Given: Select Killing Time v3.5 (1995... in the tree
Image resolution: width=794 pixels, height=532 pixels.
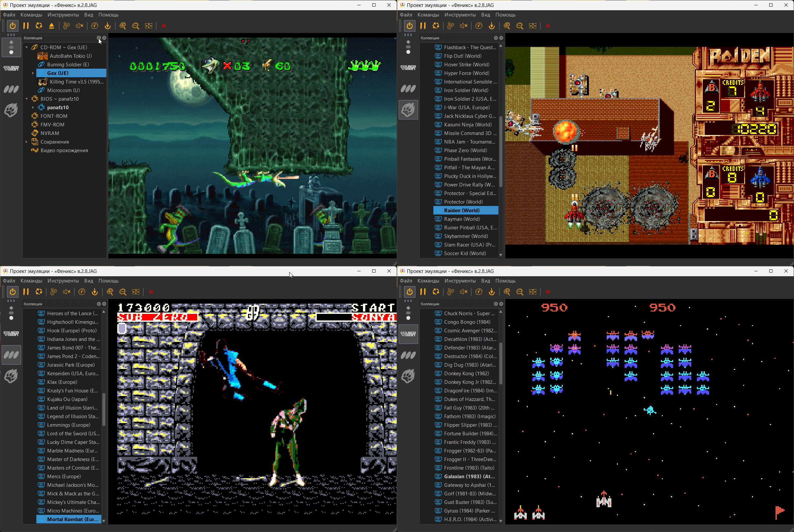Looking at the screenshot, I should pyautogui.click(x=71, y=82).
